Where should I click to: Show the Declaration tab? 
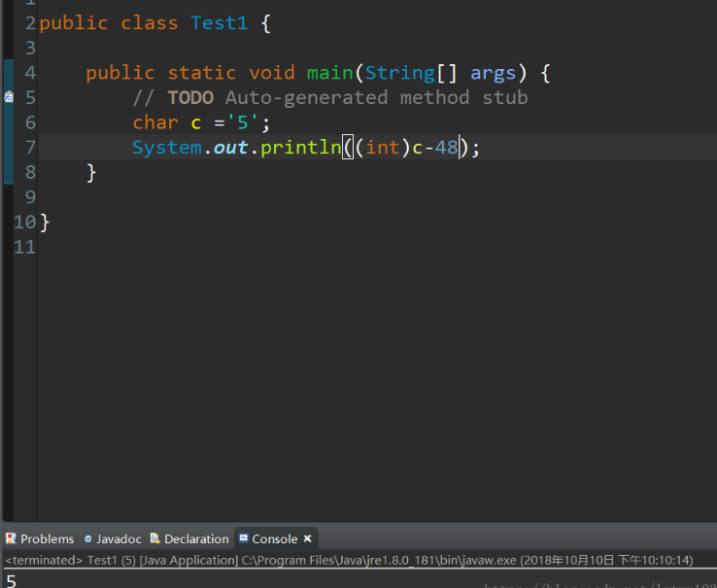coord(196,538)
